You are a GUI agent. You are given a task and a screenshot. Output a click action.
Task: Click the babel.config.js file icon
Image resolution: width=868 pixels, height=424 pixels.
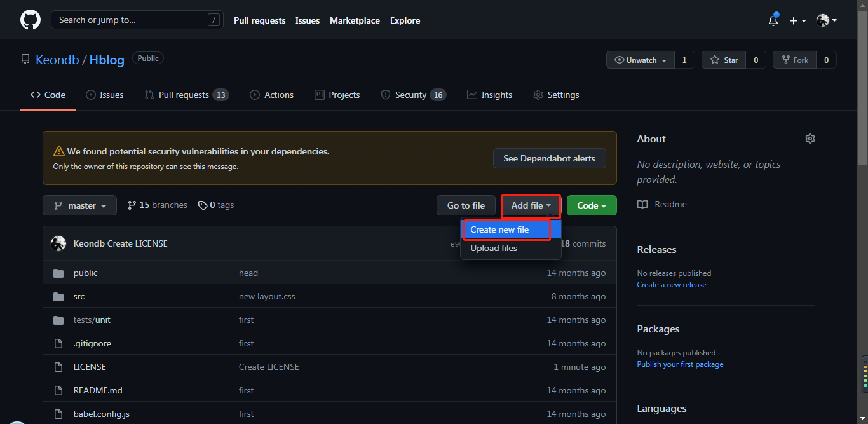[58, 414]
